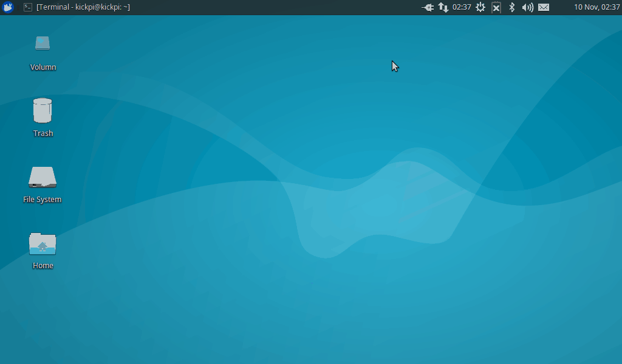Click the small 02:37 panel time
This screenshot has width=622, height=364.
(x=462, y=7)
